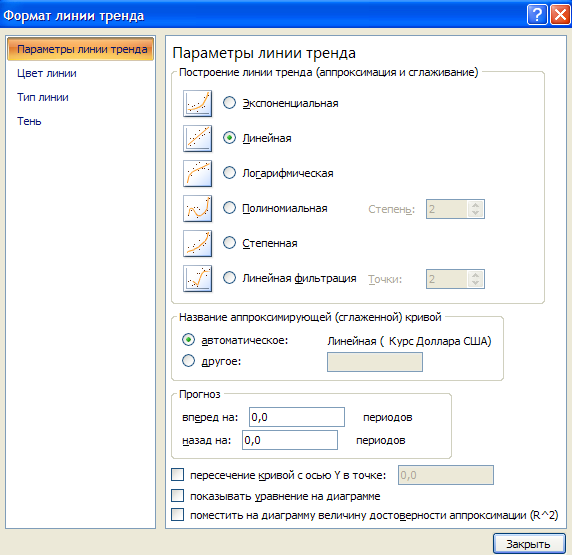The width and height of the screenshot is (572, 555).
Task: Choose другое custom name option
Action: [188, 361]
